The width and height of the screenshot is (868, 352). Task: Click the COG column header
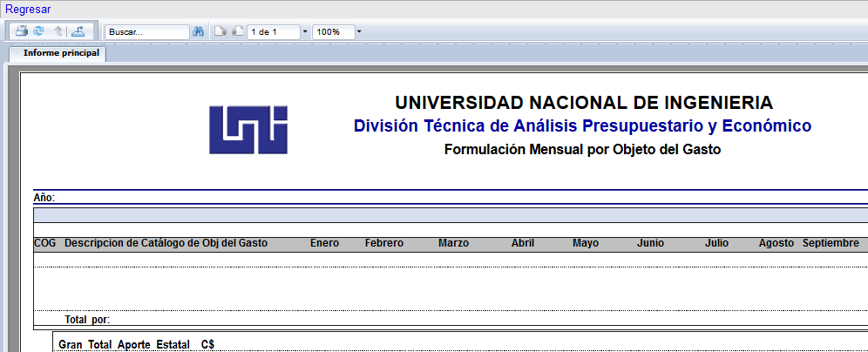pyautogui.click(x=44, y=243)
